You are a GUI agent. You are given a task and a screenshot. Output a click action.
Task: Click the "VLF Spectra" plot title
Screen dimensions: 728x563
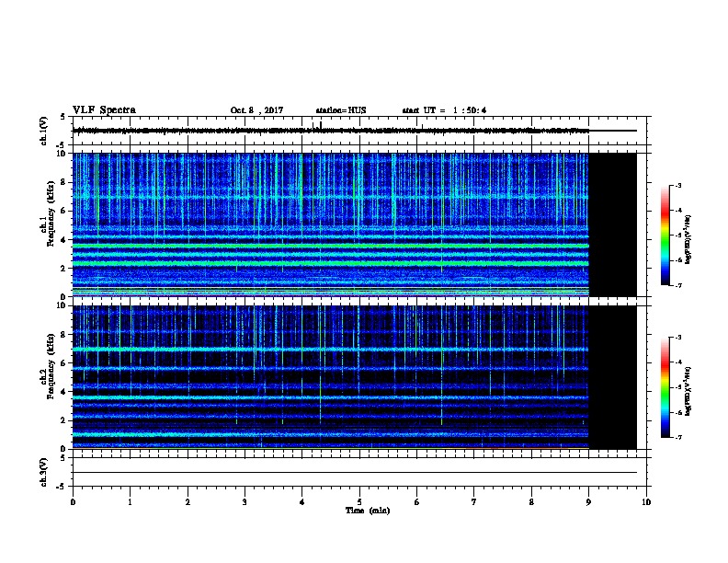[105, 110]
